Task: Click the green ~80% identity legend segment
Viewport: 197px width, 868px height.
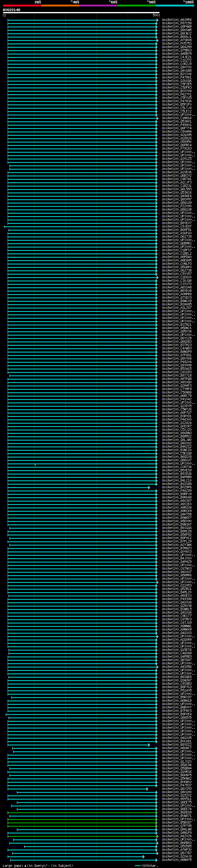Action: (137, 6)
